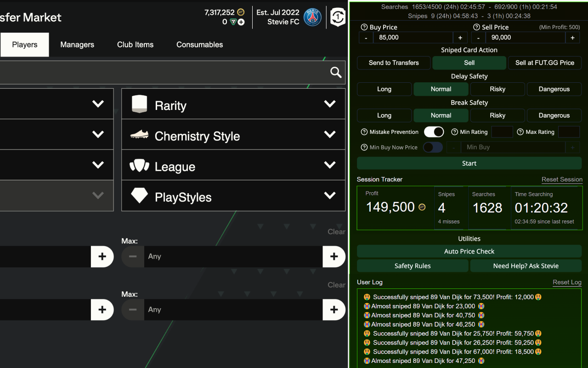Clear the lower price range

[x=336, y=285]
